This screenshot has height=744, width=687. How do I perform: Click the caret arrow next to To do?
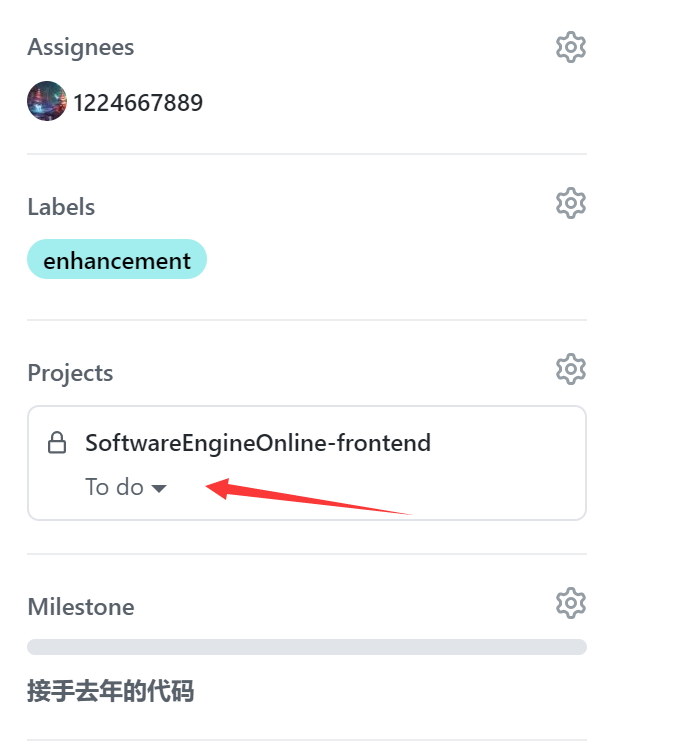[x=159, y=488]
